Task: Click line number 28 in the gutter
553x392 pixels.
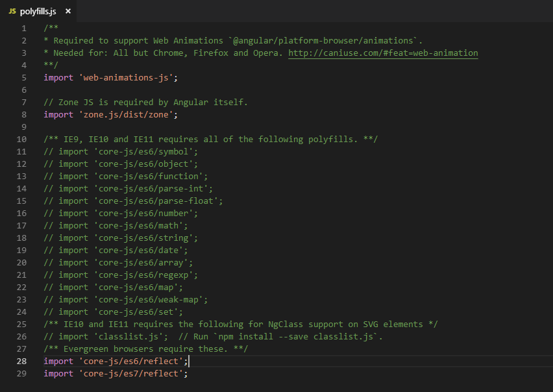Action: coord(21,361)
